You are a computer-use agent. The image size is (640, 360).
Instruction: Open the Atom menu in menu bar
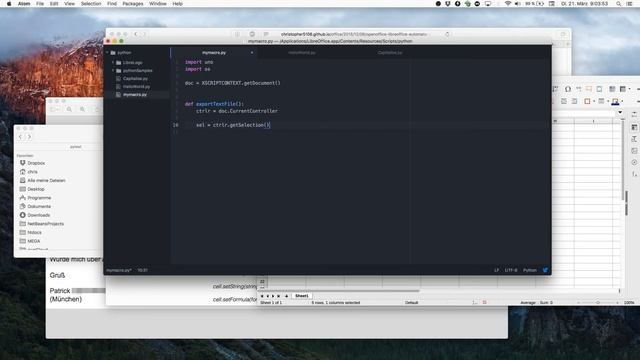[24, 4]
